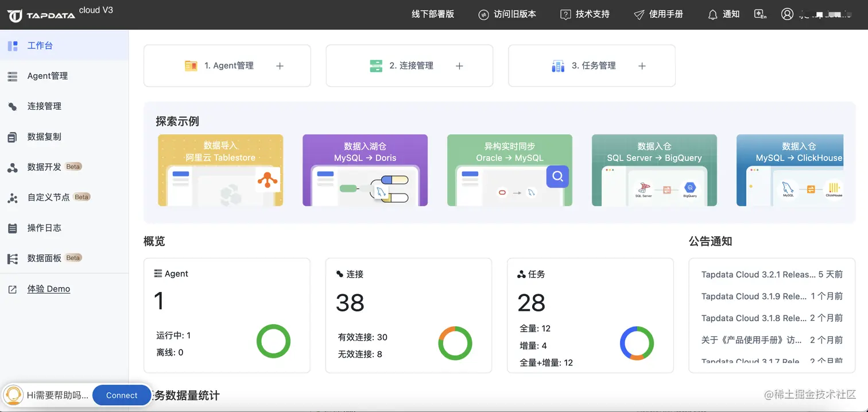Screen dimensions: 868x412
Task: Switch language with the translate icon
Action: [x=760, y=14]
